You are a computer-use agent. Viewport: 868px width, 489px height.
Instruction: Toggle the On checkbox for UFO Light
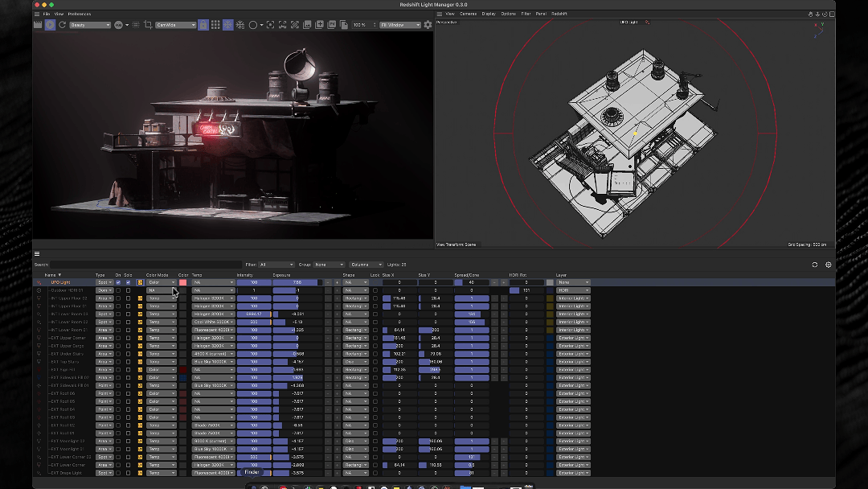click(x=118, y=282)
